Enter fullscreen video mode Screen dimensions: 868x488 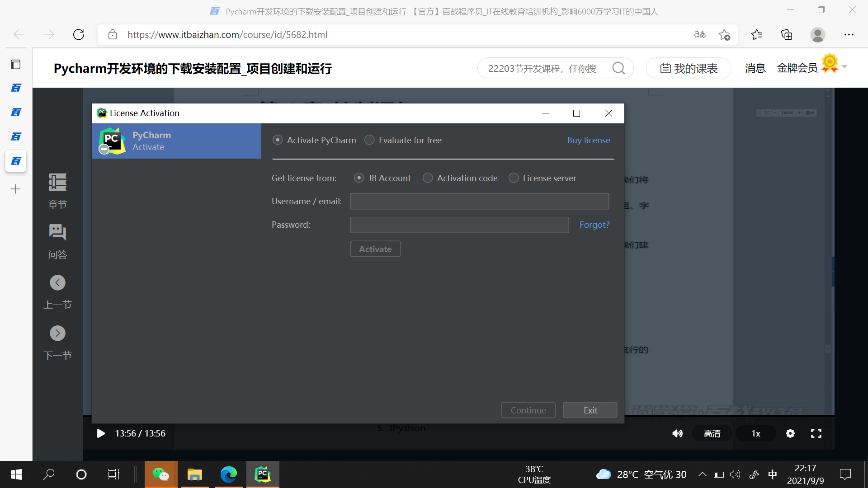pos(816,434)
